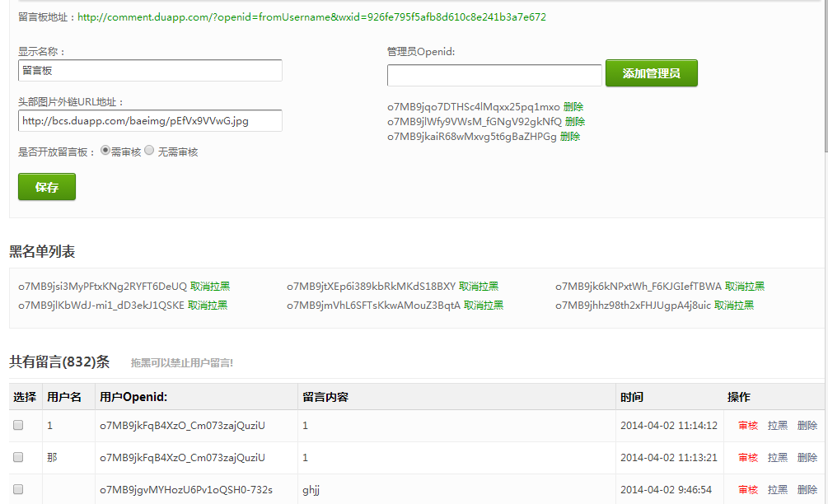Delete admin o7MB9jqo7DTHSc4lMqxx25pq1mxo

pos(573,107)
